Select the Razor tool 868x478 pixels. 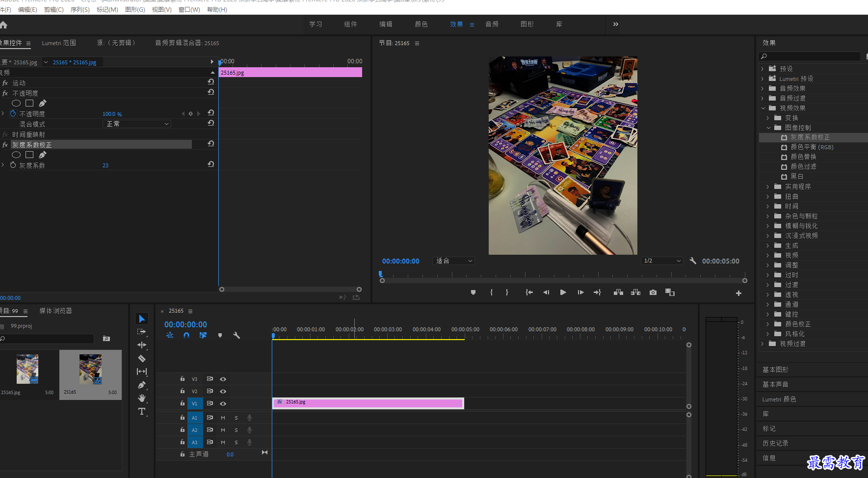[142, 358]
